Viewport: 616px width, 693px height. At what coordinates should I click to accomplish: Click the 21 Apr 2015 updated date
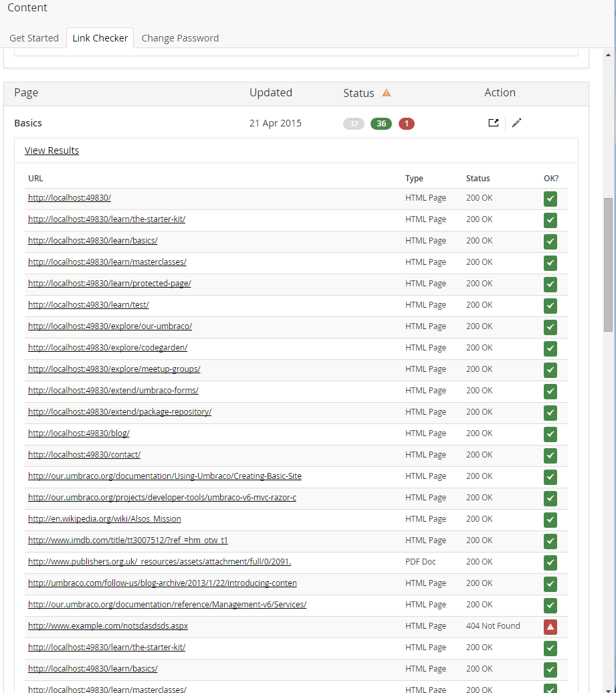click(x=276, y=123)
